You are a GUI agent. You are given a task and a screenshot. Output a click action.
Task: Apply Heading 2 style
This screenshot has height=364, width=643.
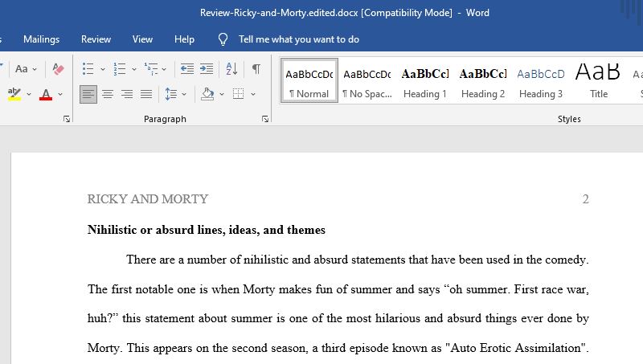click(483, 80)
